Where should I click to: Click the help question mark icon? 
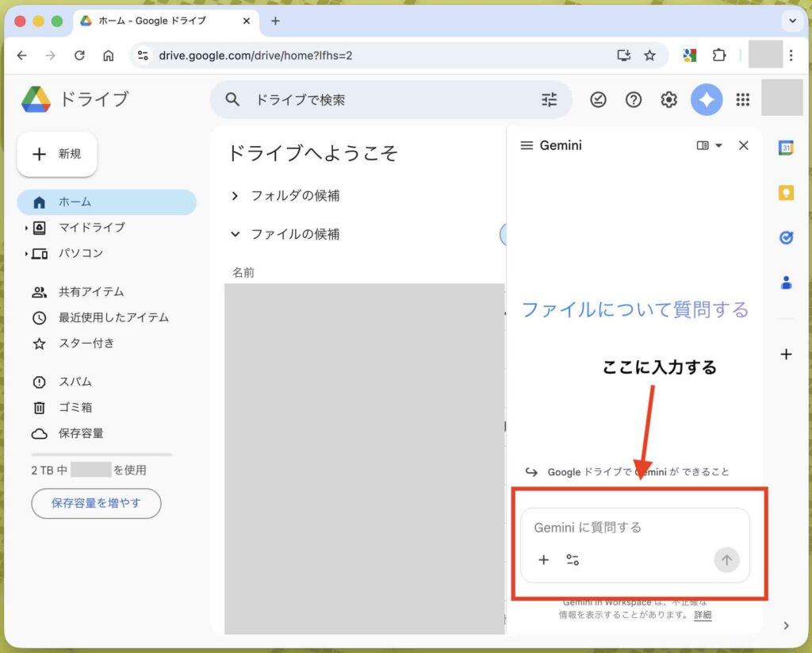pyautogui.click(x=633, y=100)
